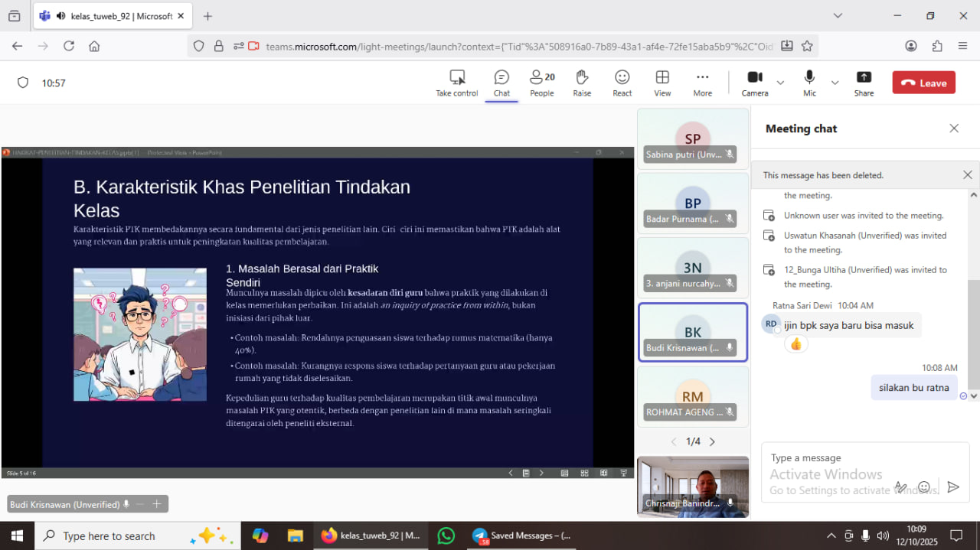The width and height of the screenshot is (980, 550).
Task: Open the microphone selection dropdown
Action: pyautogui.click(x=835, y=82)
